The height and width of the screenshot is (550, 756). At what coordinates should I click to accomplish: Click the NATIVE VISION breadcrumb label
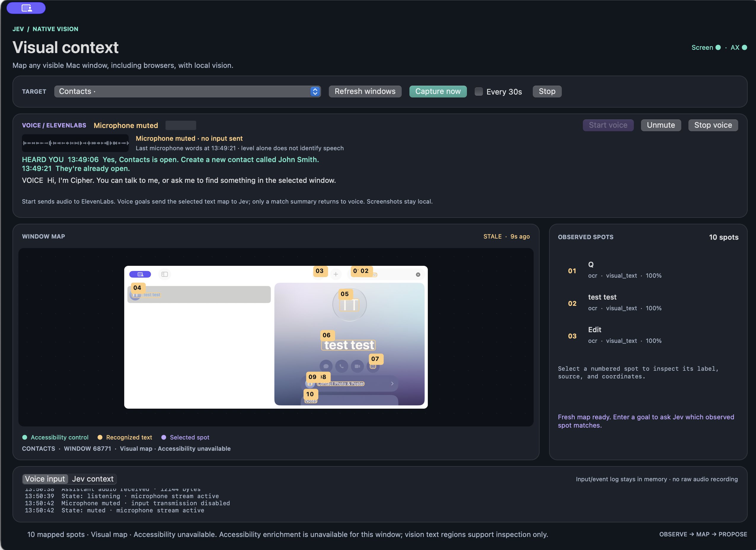(x=55, y=29)
